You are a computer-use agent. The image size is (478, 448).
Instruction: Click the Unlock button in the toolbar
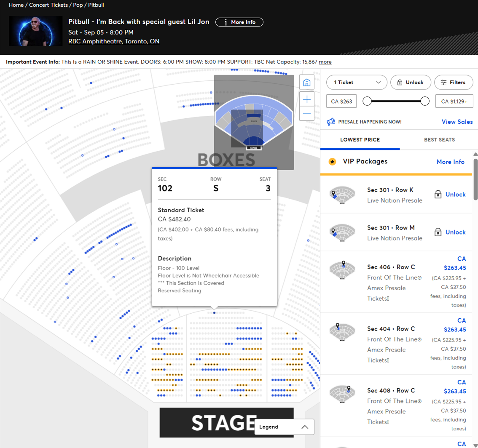point(411,83)
